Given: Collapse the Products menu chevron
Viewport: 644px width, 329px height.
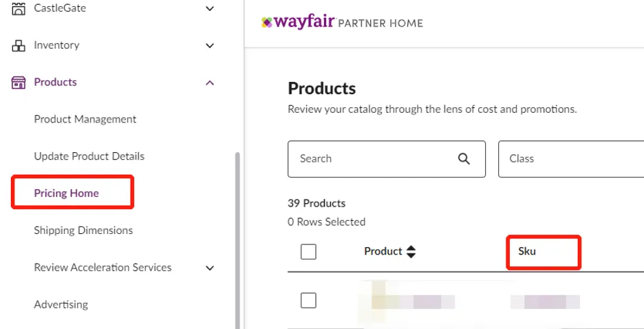Looking at the screenshot, I should 210,83.
